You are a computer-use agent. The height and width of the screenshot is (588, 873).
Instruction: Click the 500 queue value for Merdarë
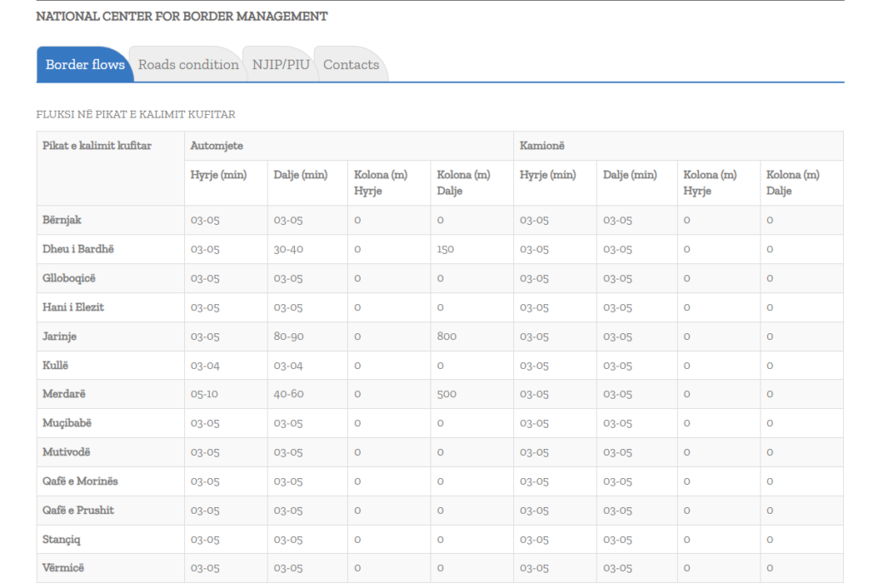click(447, 394)
